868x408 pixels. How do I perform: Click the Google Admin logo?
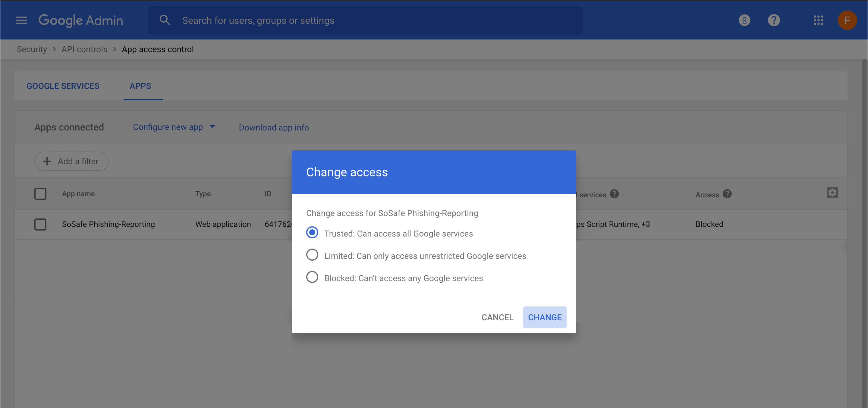click(x=81, y=20)
